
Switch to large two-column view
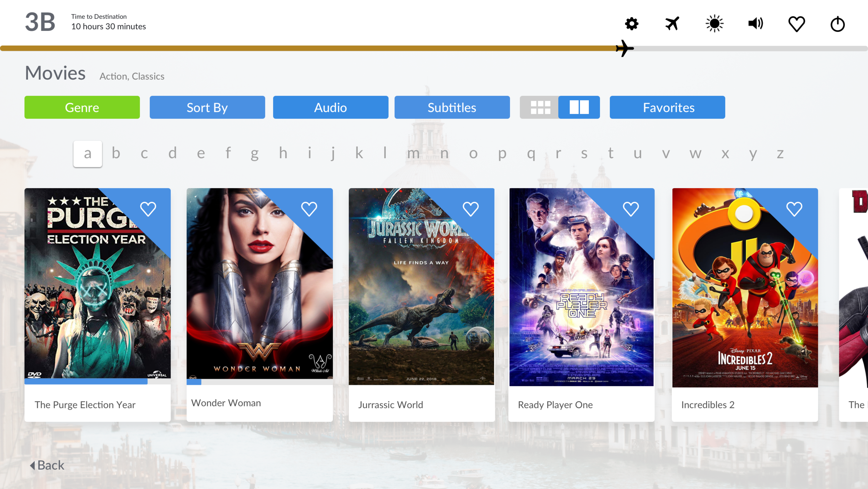579,107
